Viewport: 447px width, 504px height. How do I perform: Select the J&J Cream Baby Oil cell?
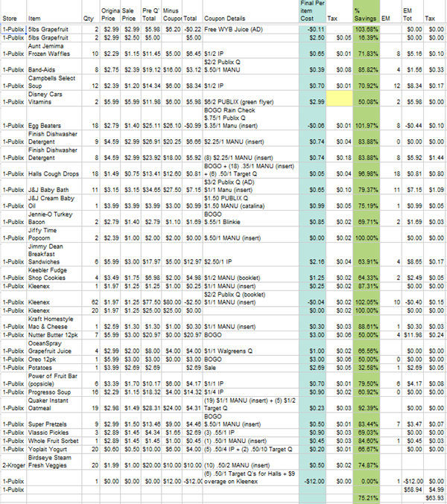pyautogui.click(x=54, y=202)
